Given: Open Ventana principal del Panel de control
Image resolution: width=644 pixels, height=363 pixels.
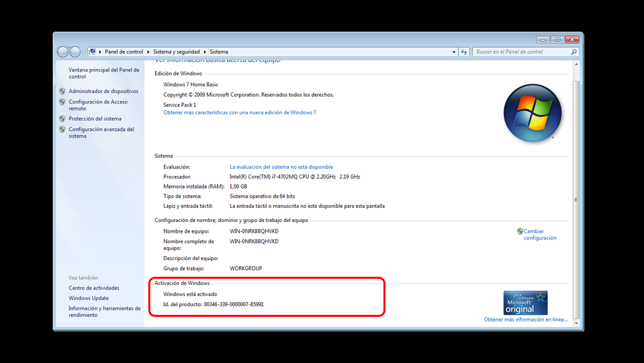Looking at the screenshot, I should pyautogui.click(x=104, y=73).
